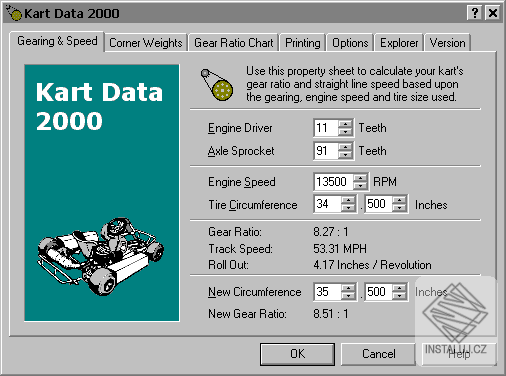
Task: Click the Tire Circumference decimal field 500
Action: [379, 204]
